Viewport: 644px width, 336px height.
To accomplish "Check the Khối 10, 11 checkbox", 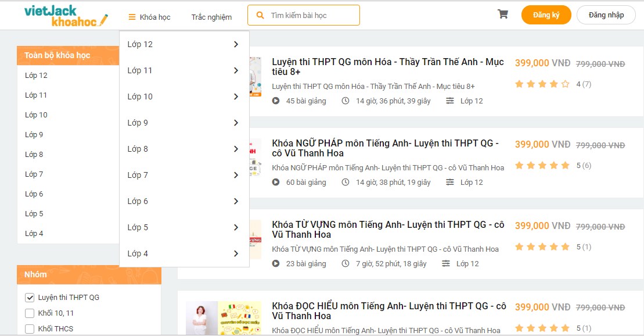I will [x=30, y=313].
